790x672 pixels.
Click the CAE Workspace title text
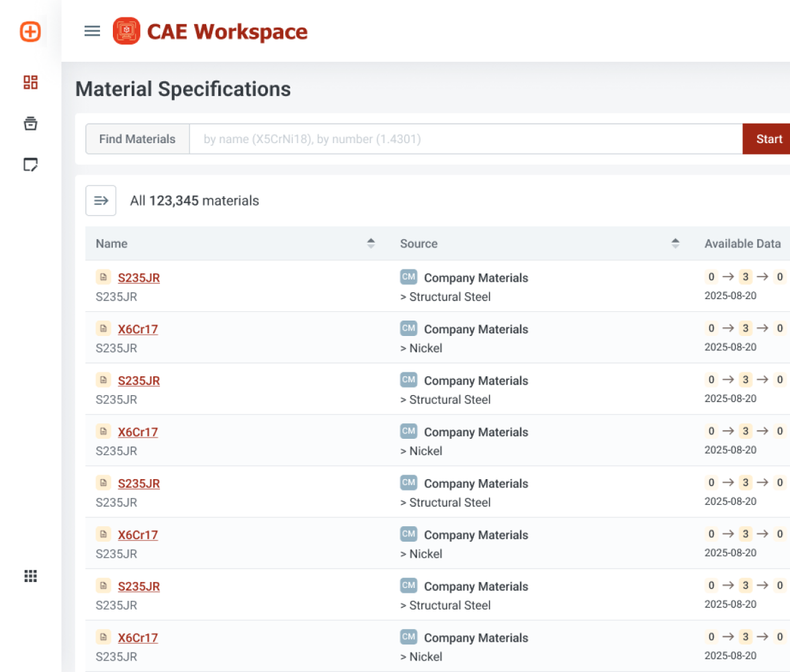coord(227,32)
